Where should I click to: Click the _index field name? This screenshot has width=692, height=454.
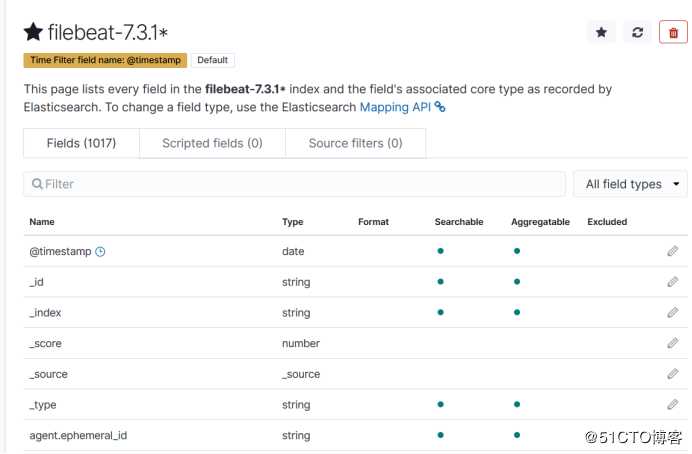click(45, 312)
